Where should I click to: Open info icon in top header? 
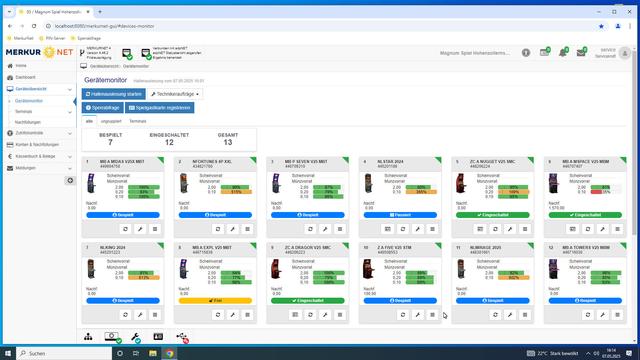pos(526,53)
